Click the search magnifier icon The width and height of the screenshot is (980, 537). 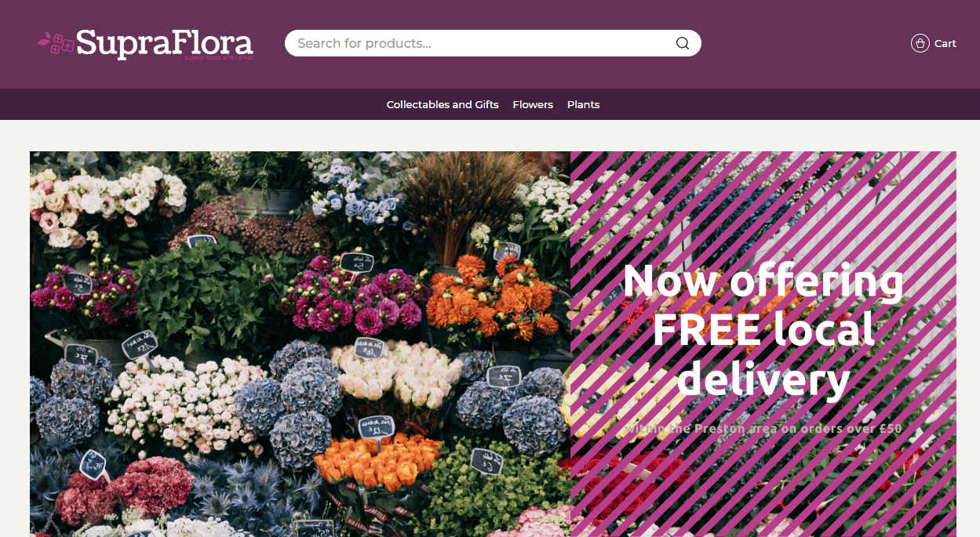coord(683,43)
